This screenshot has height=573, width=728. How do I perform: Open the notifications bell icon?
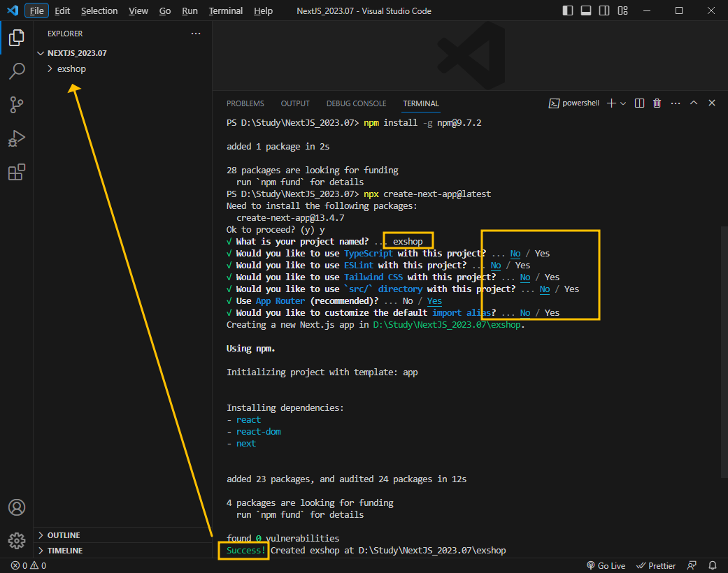(x=712, y=565)
